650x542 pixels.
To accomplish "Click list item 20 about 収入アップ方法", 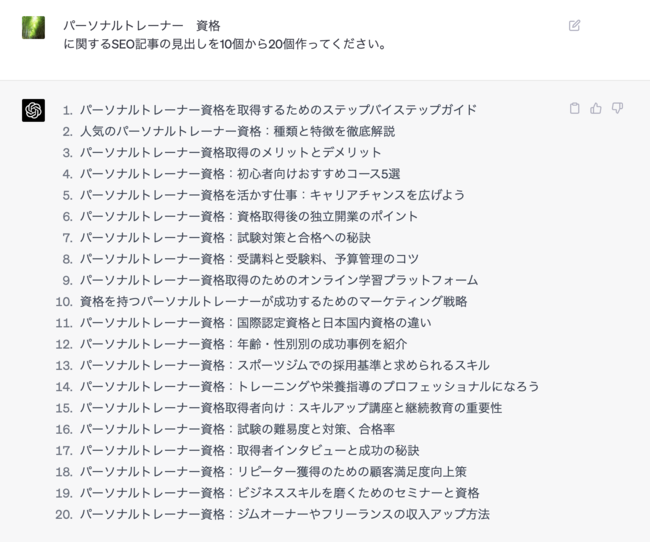I will (284, 514).
